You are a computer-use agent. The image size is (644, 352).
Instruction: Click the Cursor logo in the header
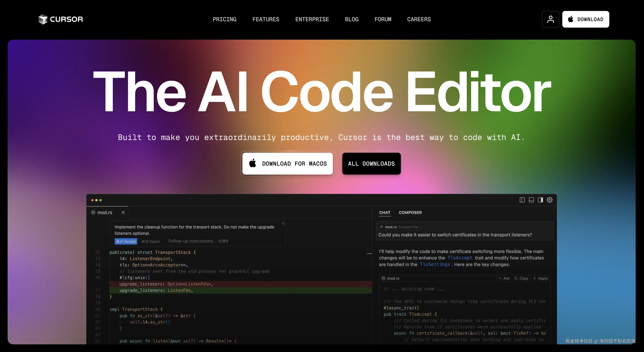click(x=60, y=19)
